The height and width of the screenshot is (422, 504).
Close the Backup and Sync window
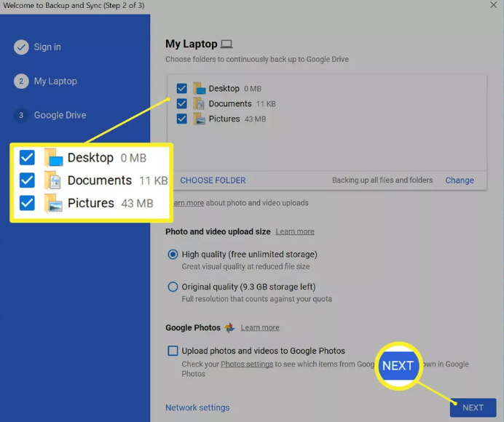(x=493, y=5)
